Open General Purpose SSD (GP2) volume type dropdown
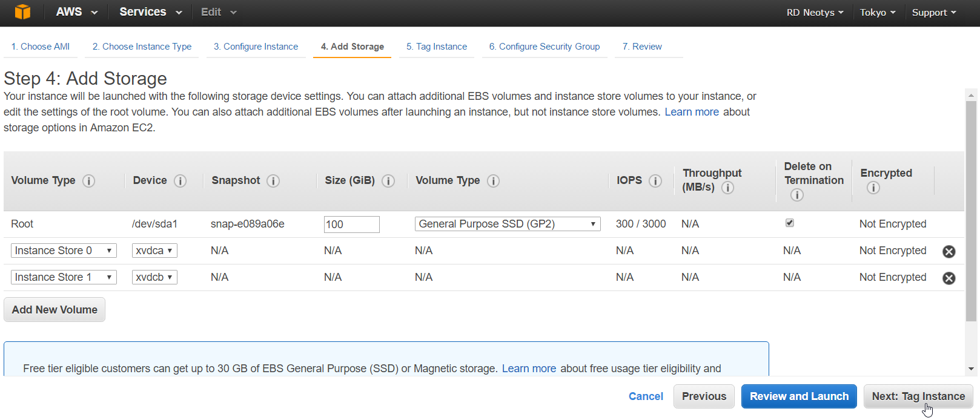Image resolution: width=980 pixels, height=420 pixels. pyautogui.click(x=508, y=224)
